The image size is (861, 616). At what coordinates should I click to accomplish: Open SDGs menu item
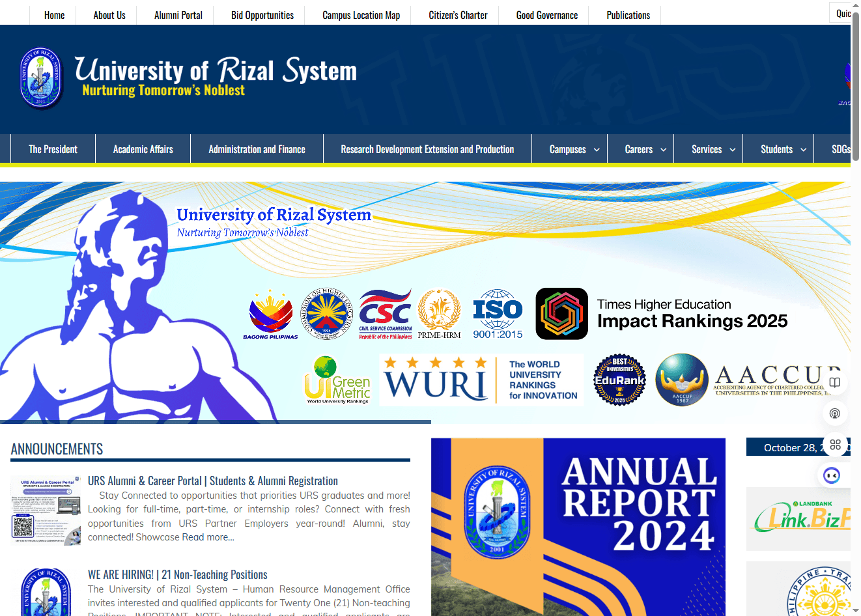click(x=840, y=149)
